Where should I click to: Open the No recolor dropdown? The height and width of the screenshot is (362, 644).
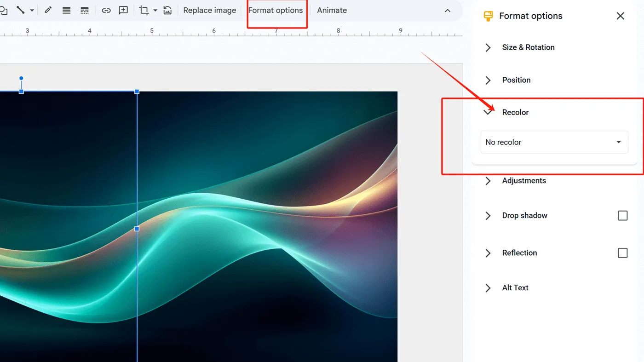tap(554, 142)
